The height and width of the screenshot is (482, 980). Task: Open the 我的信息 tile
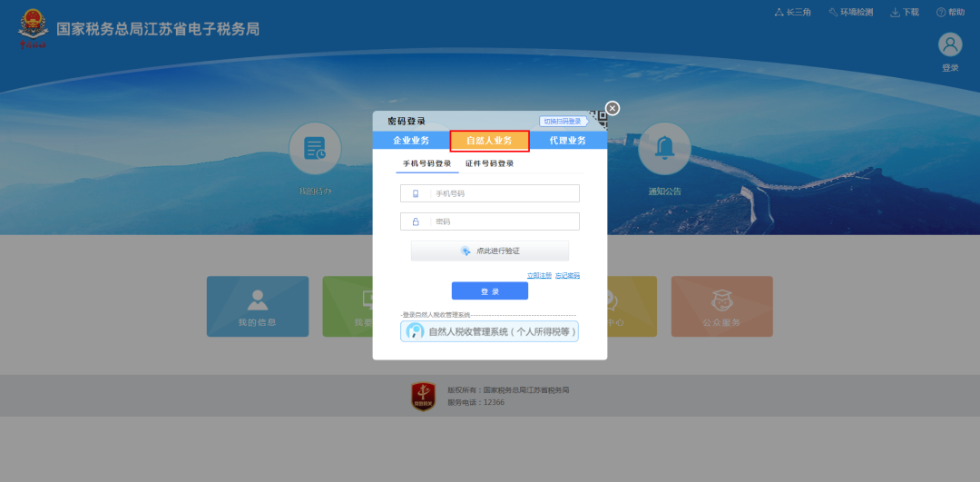point(258,306)
